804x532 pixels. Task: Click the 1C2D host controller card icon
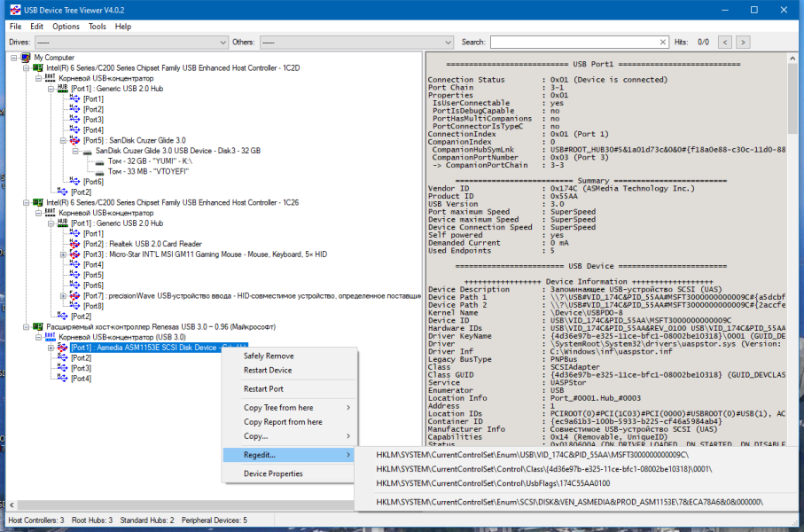coord(38,67)
